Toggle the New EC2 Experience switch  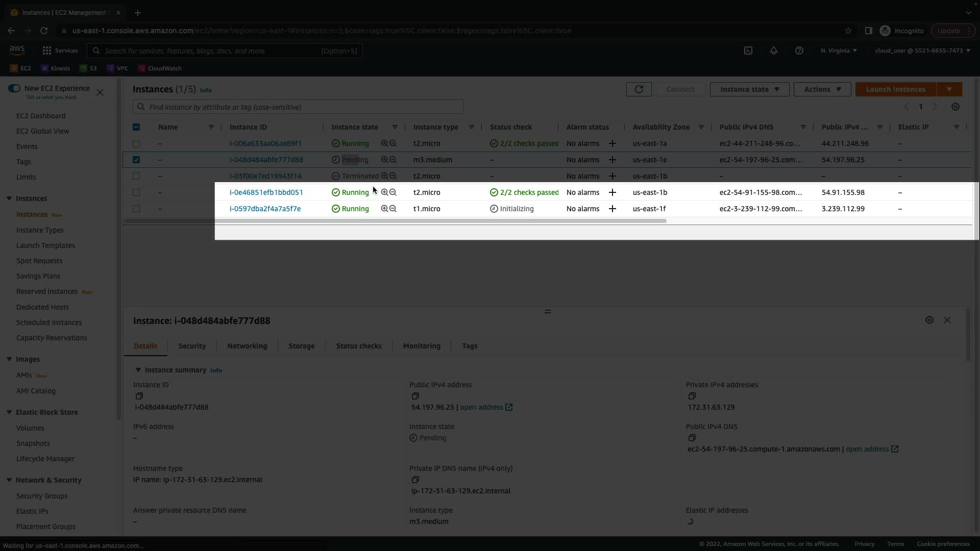[14, 88]
